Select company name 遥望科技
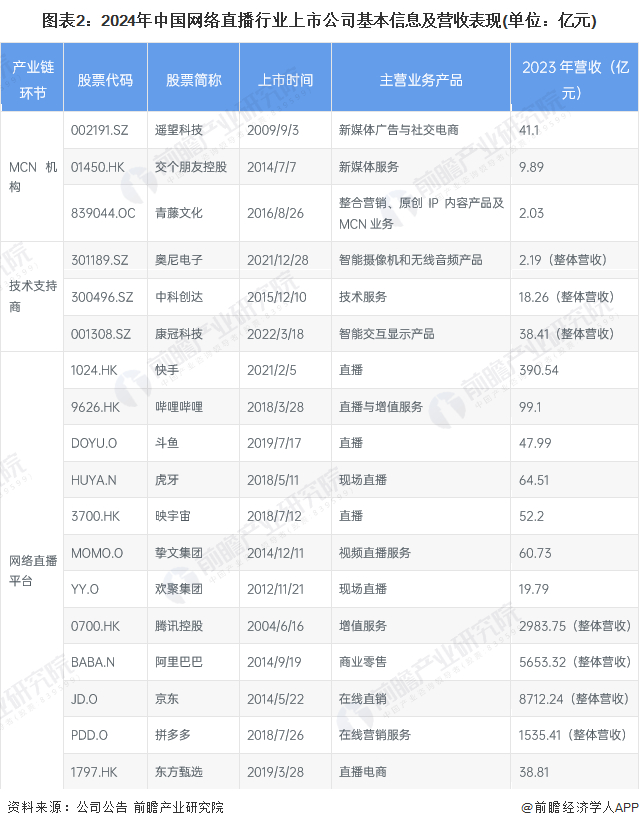The width and height of the screenshot is (639, 828). tap(178, 130)
